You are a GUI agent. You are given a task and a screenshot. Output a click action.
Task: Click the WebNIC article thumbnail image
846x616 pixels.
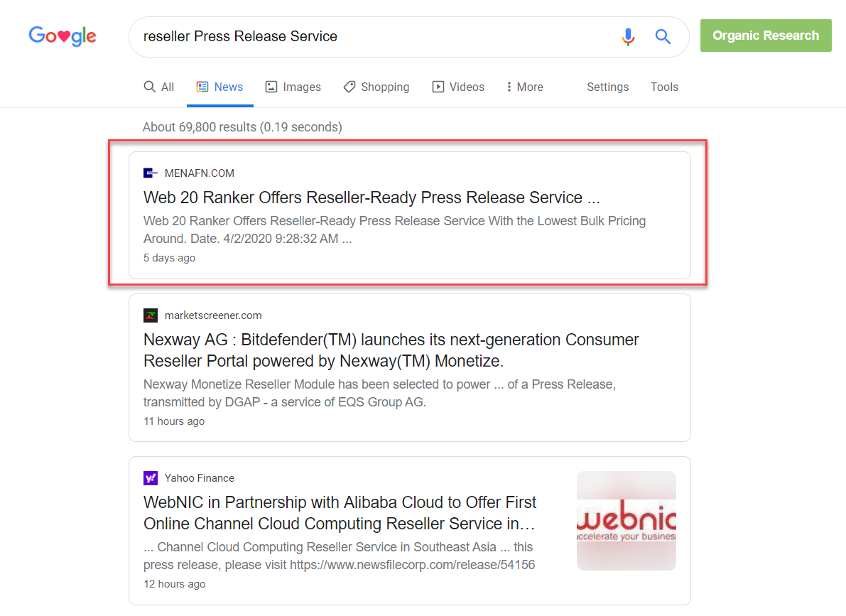626,521
